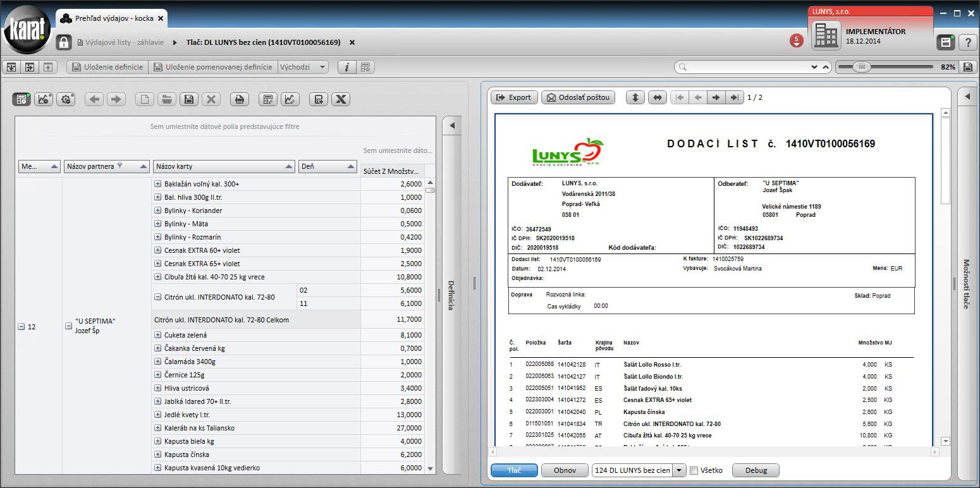
Task: Click the edit table format icon
Action: click(x=268, y=99)
